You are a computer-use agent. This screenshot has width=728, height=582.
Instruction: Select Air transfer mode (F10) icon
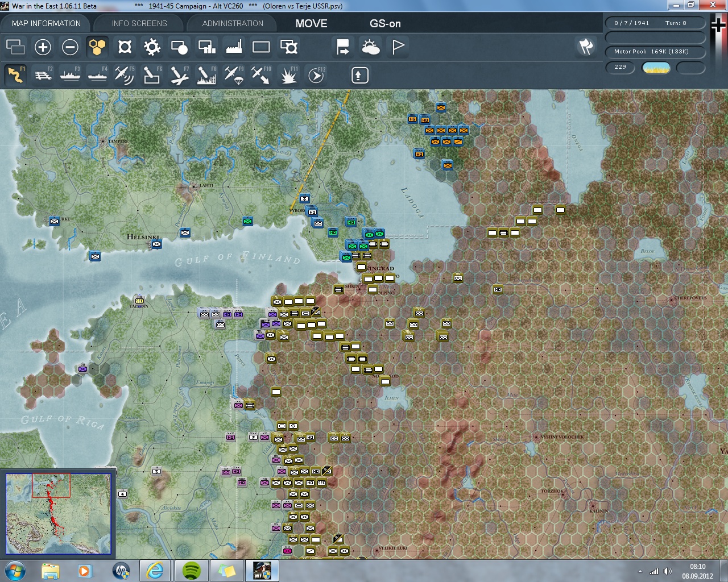click(261, 75)
